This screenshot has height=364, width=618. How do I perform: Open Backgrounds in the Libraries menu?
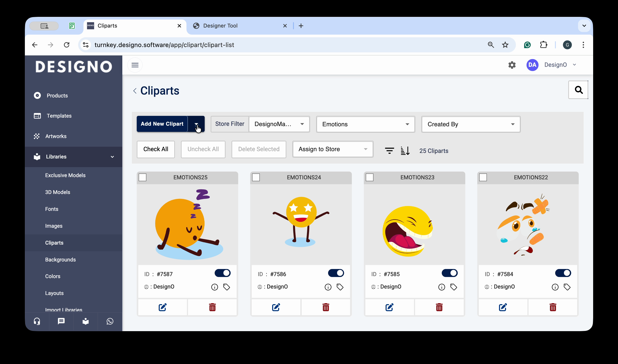(x=60, y=259)
